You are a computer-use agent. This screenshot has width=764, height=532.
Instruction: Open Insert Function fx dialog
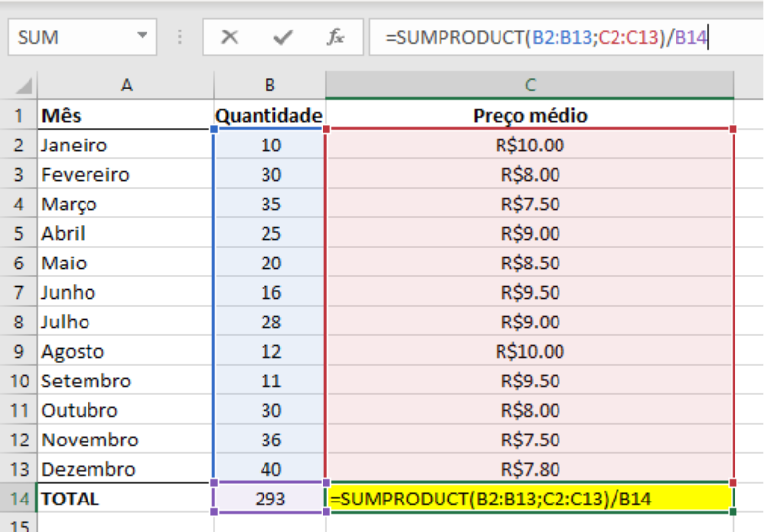pyautogui.click(x=336, y=38)
